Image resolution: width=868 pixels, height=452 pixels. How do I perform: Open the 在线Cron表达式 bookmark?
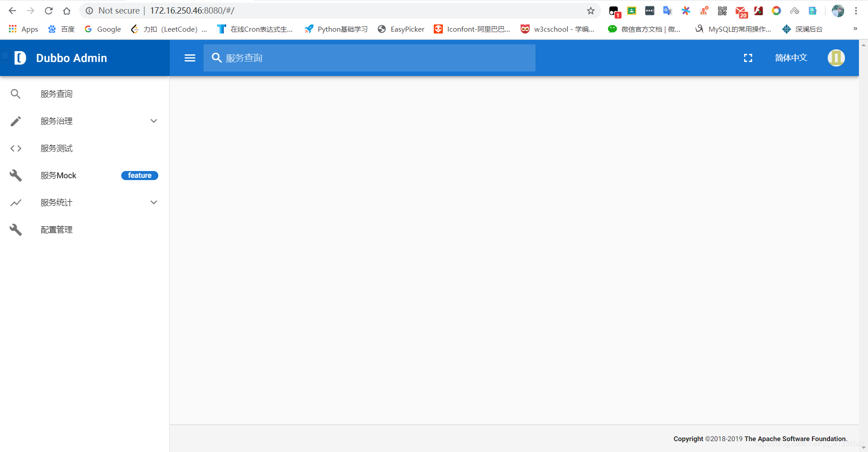255,29
